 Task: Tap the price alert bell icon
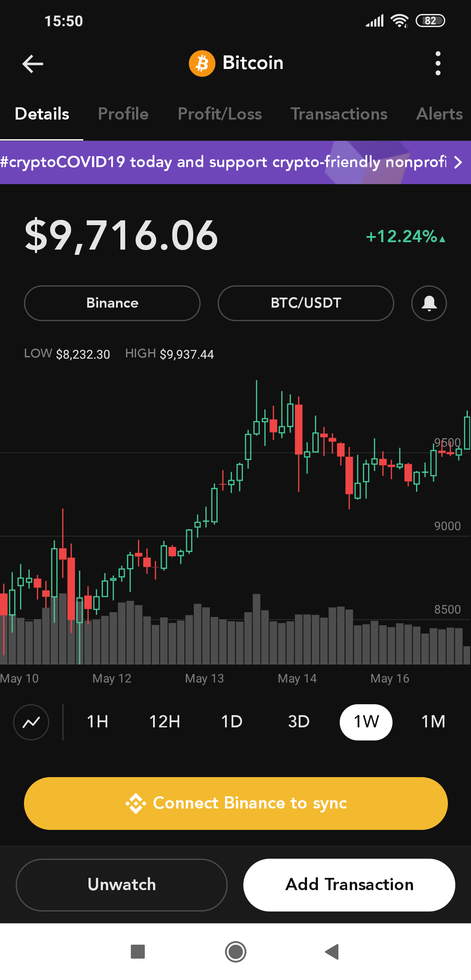tap(429, 303)
